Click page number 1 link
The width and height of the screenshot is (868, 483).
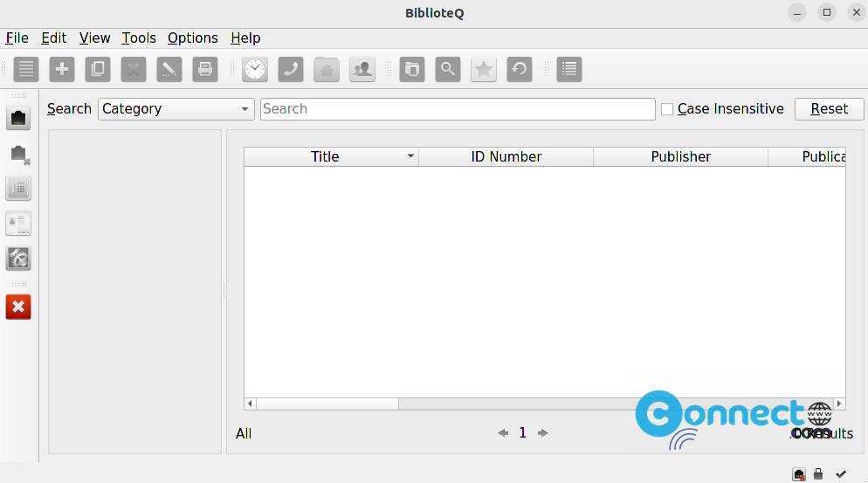pyautogui.click(x=522, y=432)
